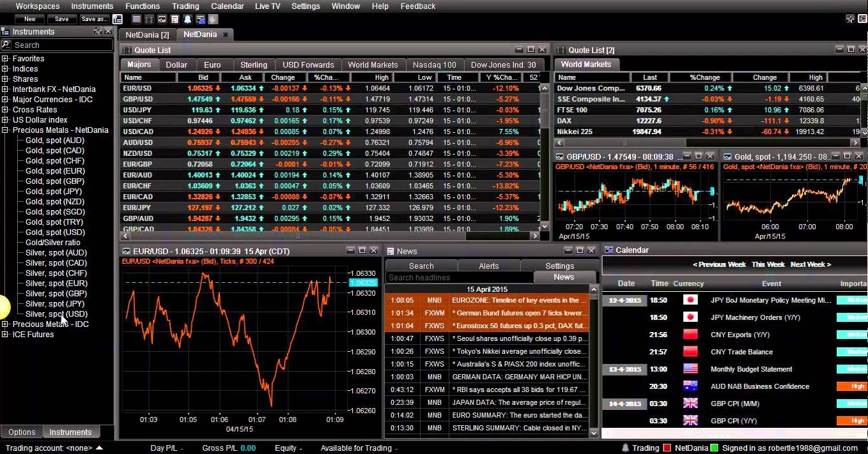Click the Australia flag beside NAB Business Confidence
This screenshot has height=454, width=868.
click(690, 386)
